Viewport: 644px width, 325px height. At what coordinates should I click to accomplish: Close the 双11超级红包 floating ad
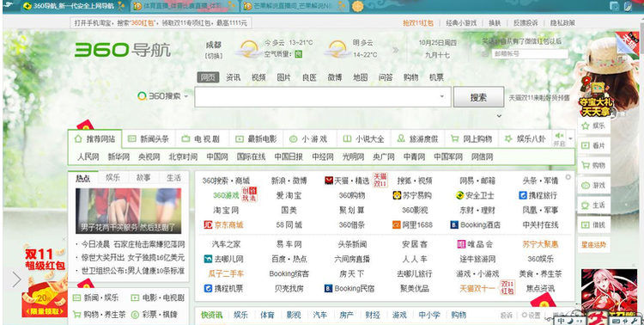pos(64,239)
